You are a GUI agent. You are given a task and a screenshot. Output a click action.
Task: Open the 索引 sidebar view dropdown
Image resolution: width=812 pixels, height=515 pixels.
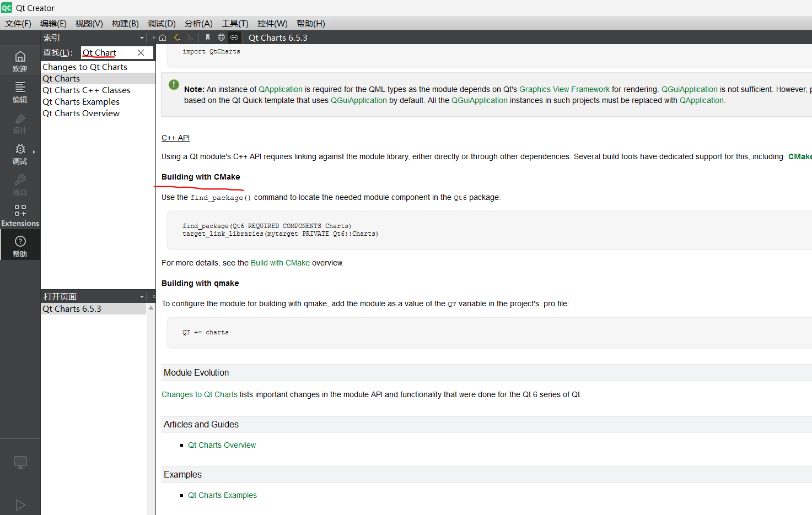[142, 38]
